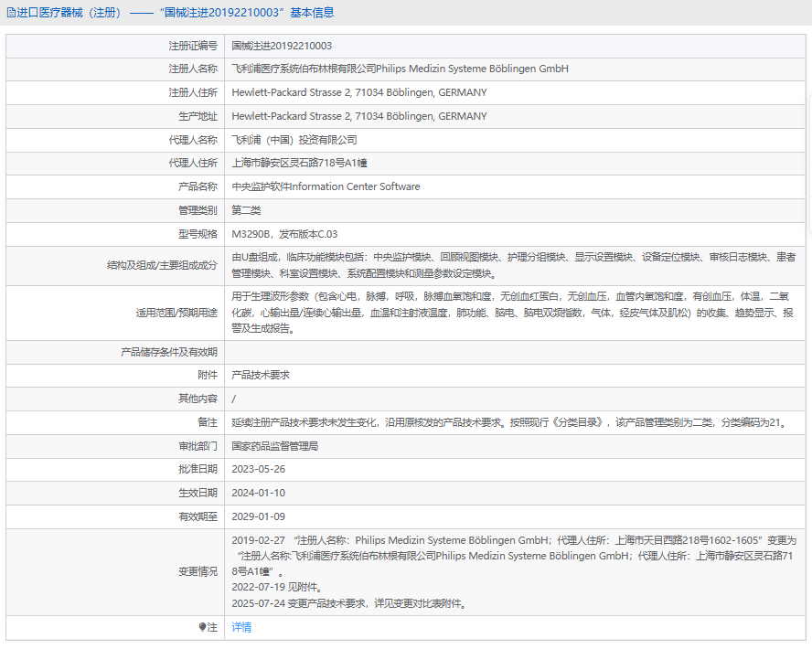Click remark text starting 延续注册产品技术要求
Screen dimensions: 812x649
pos(510,423)
